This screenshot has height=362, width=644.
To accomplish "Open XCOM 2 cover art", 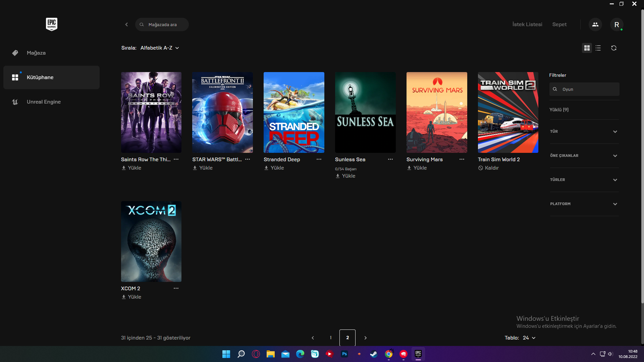I will tap(151, 241).
